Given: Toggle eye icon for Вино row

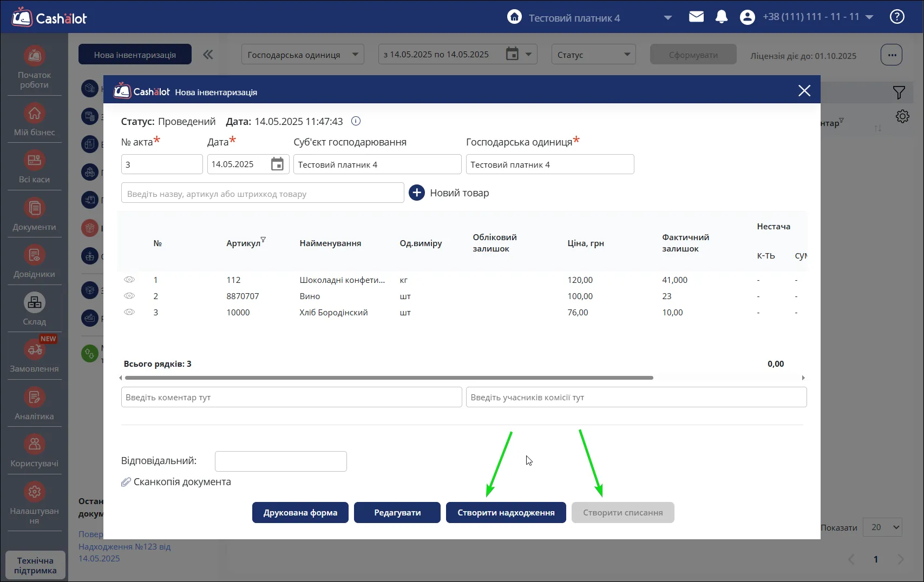Looking at the screenshot, I should tap(129, 296).
